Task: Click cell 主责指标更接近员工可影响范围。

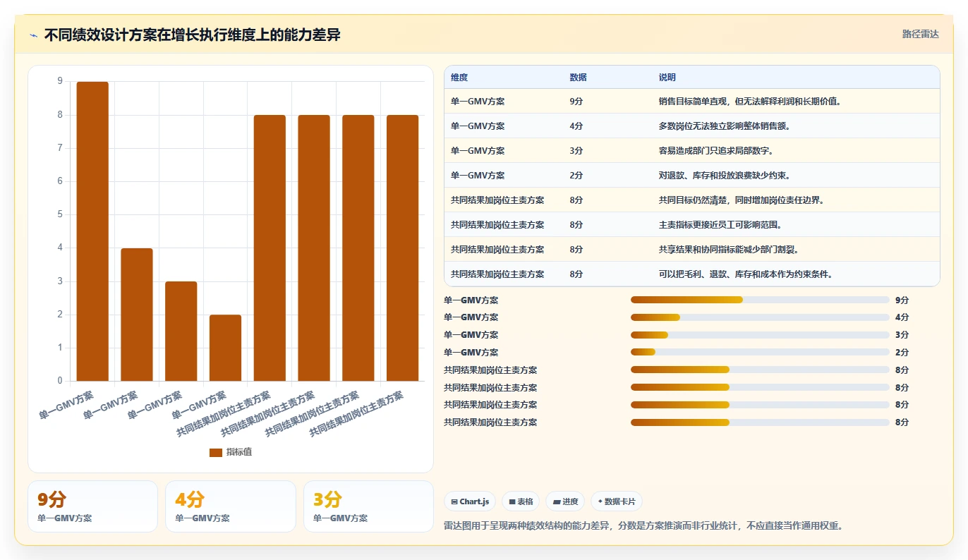Action: [720, 225]
